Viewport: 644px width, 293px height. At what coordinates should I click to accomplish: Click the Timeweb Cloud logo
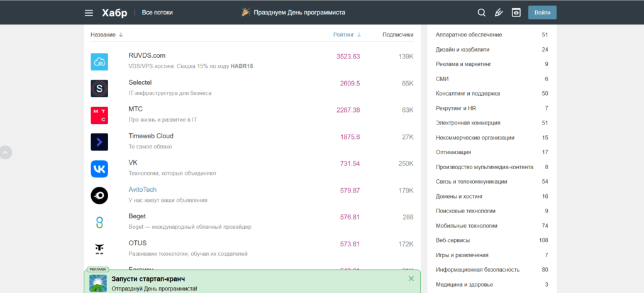[x=99, y=141]
